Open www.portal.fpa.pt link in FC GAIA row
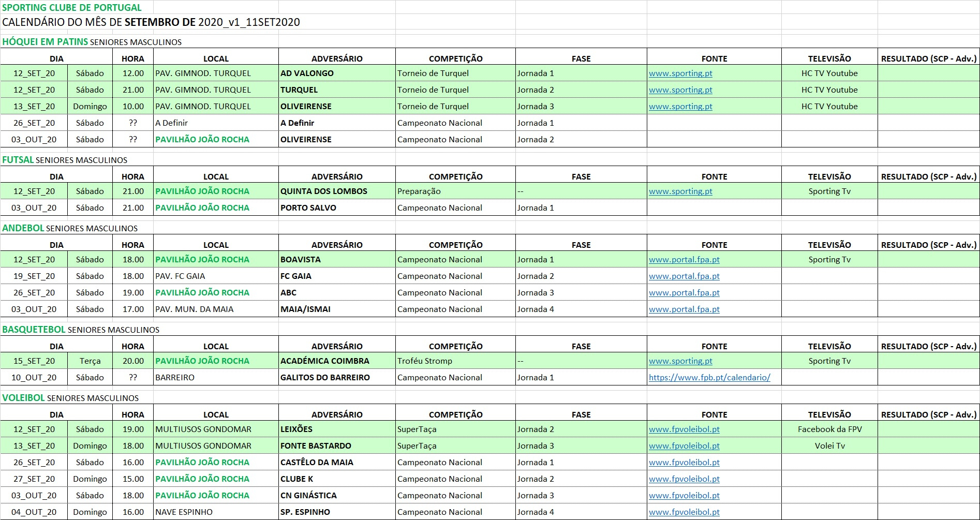This screenshot has height=520, width=980. (684, 276)
